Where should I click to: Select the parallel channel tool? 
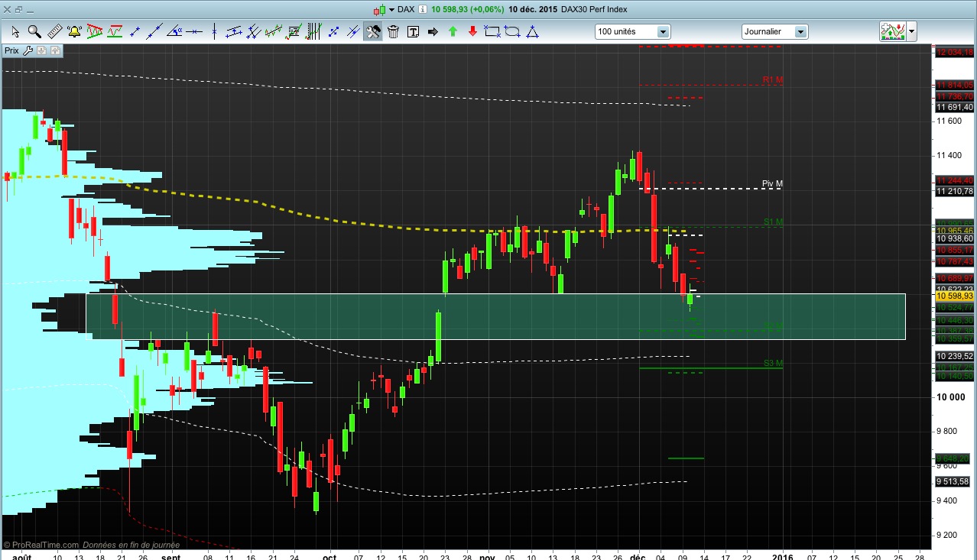click(234, 31)
